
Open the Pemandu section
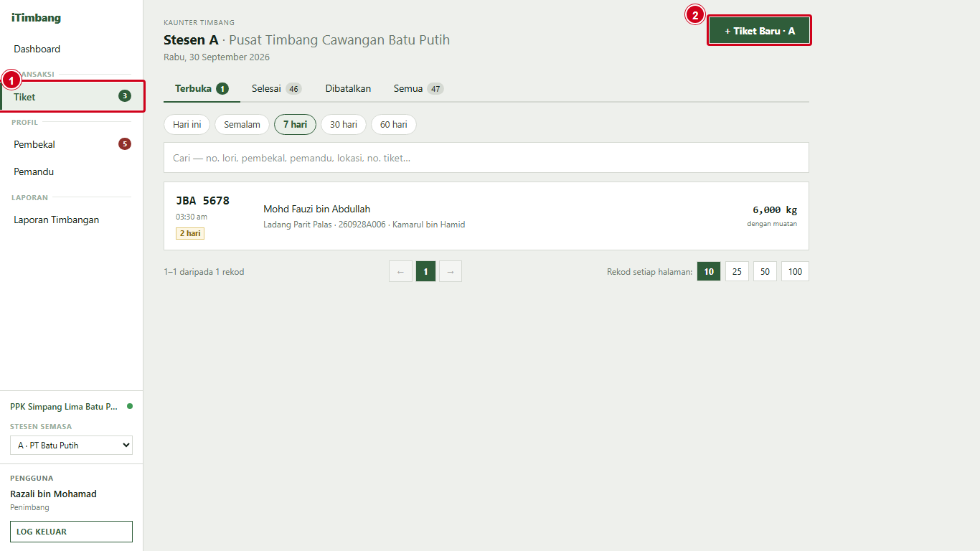tap(71, 171)
